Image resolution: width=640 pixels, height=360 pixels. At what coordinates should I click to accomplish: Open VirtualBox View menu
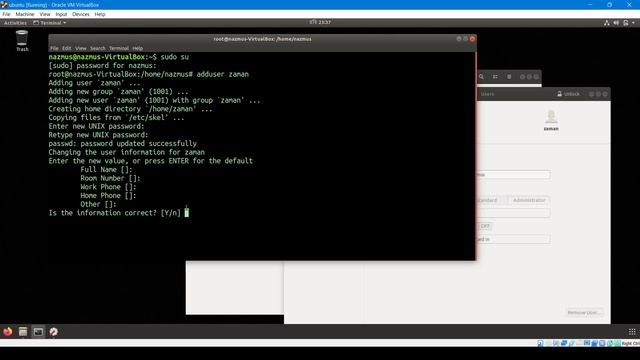tap(45, 14)
